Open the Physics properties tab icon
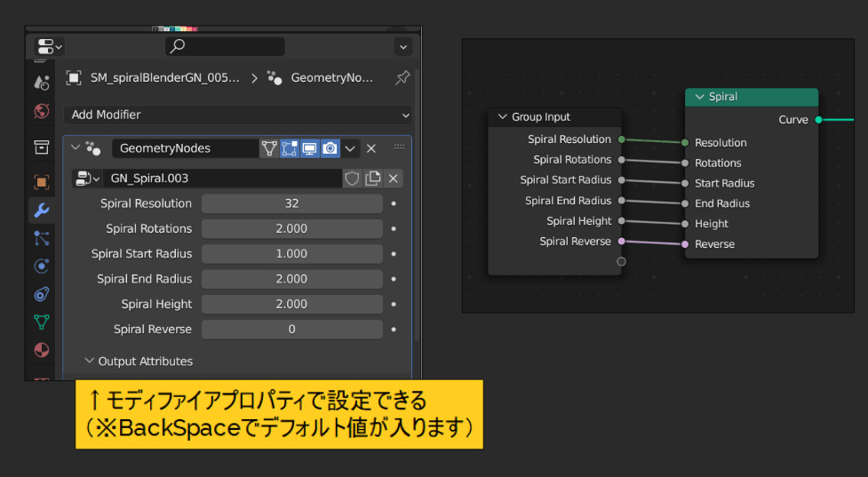The width and height of the screenshot is (868, 477). pyautogui.click(x=42, y=266)
